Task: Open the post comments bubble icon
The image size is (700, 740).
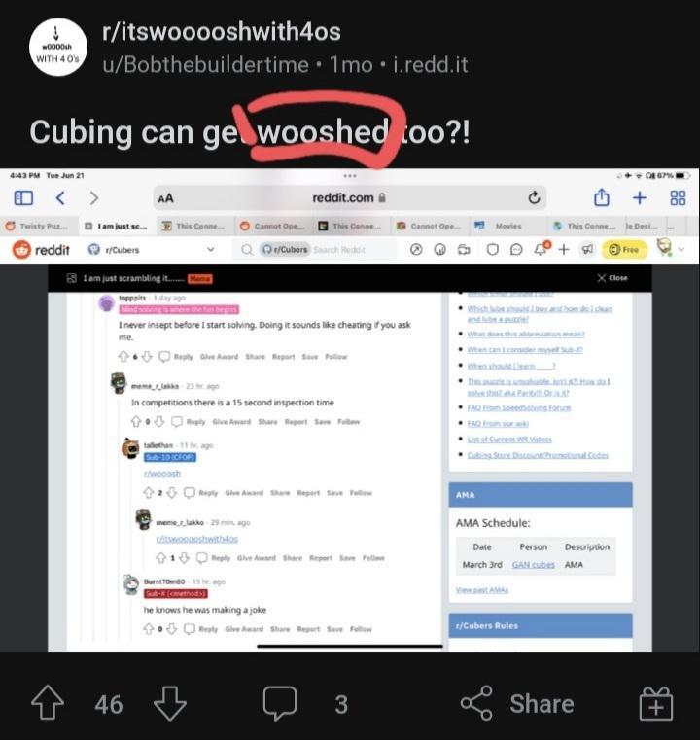Action: (x=280, y=703)
